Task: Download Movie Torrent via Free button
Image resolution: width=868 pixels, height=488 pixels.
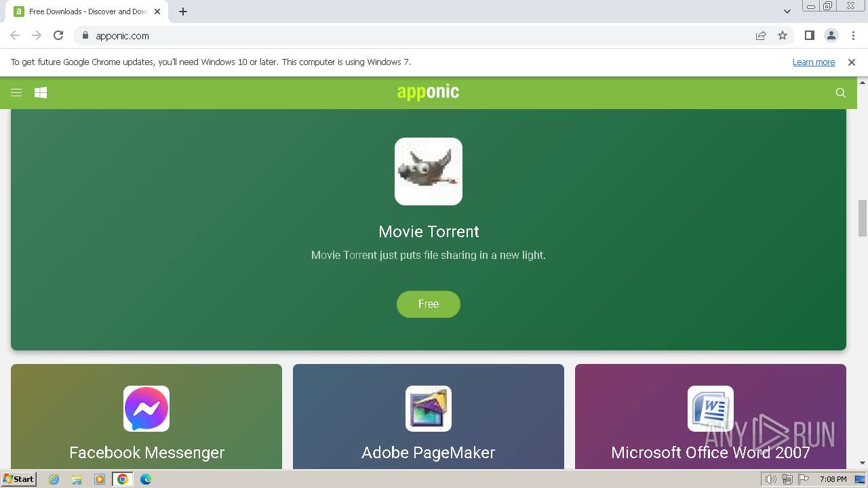Action: (x=429, y=304)
